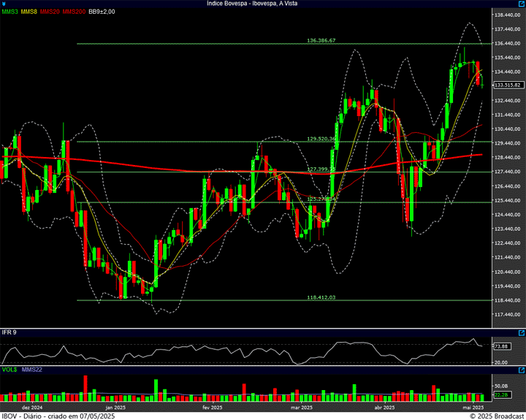
Task: Click the 'mar 2025' date axis label
Action: [x=302, y=407]
